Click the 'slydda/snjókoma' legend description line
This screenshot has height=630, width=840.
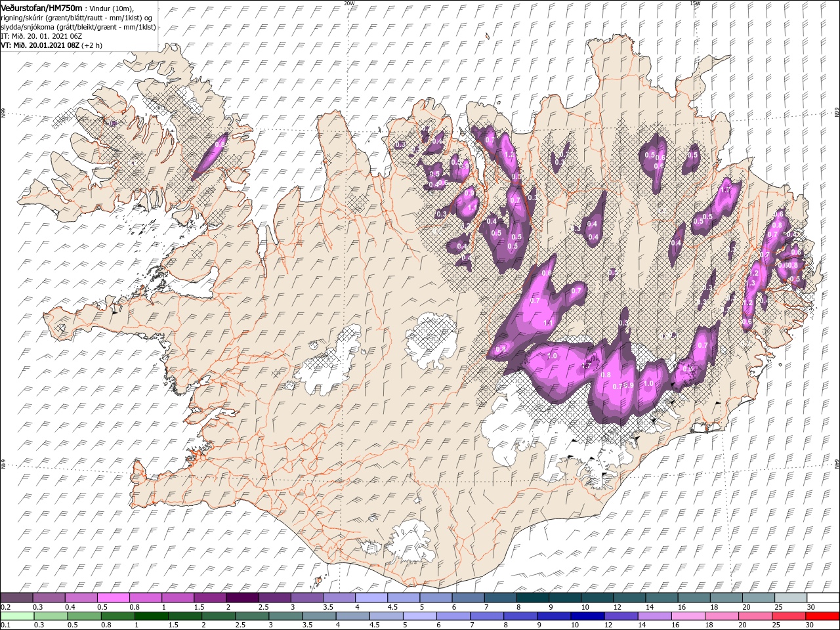pos(77,27)
